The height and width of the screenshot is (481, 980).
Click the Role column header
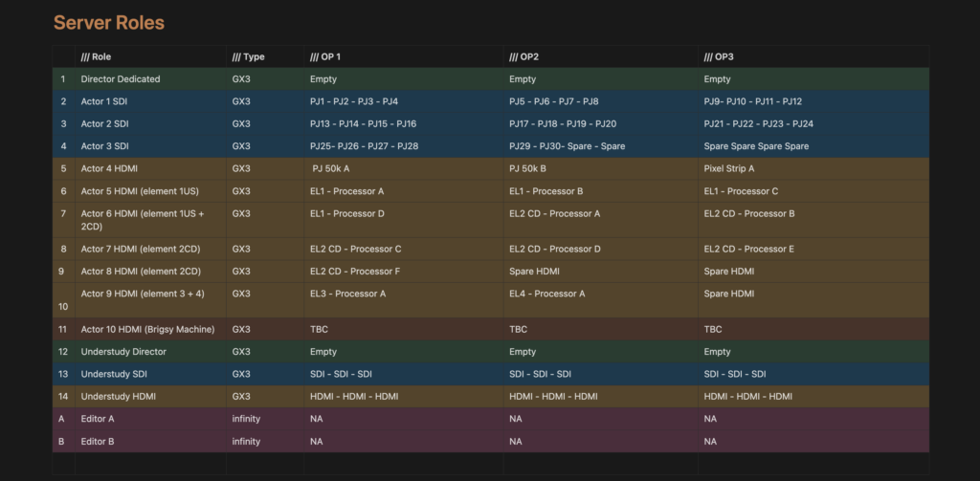click(150, 56)
